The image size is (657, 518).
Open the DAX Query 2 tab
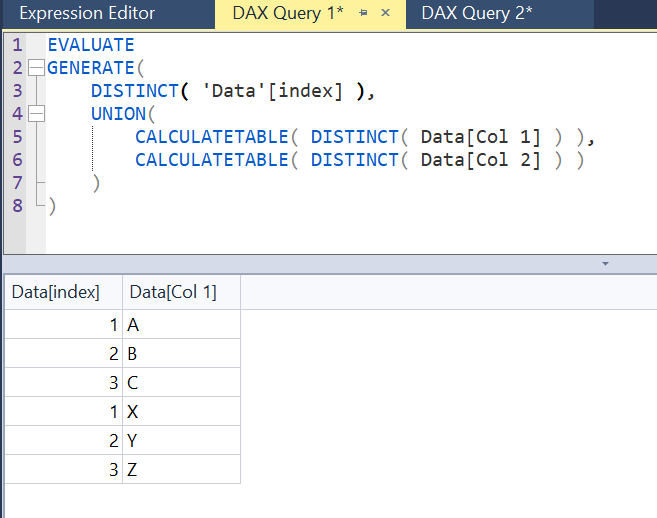[x=476, y=14]
